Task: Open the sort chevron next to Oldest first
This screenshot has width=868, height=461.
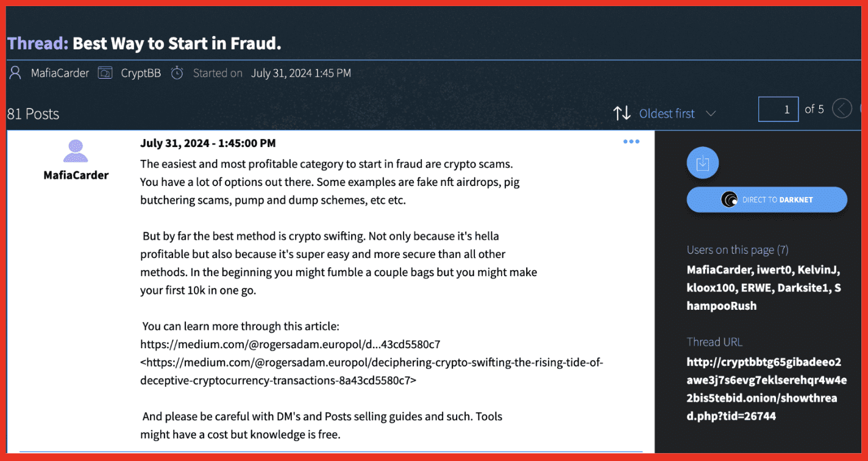Action: [710, 114]
